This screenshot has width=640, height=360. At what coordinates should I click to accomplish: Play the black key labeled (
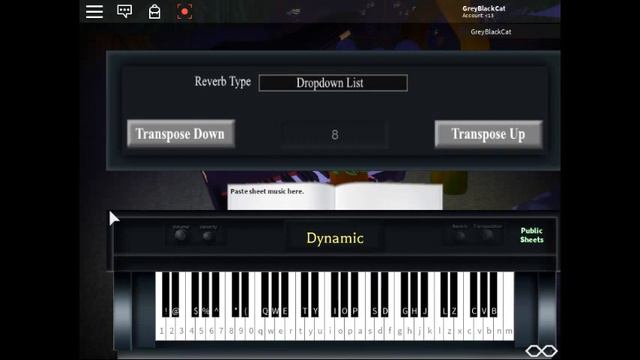coord(245,294)
